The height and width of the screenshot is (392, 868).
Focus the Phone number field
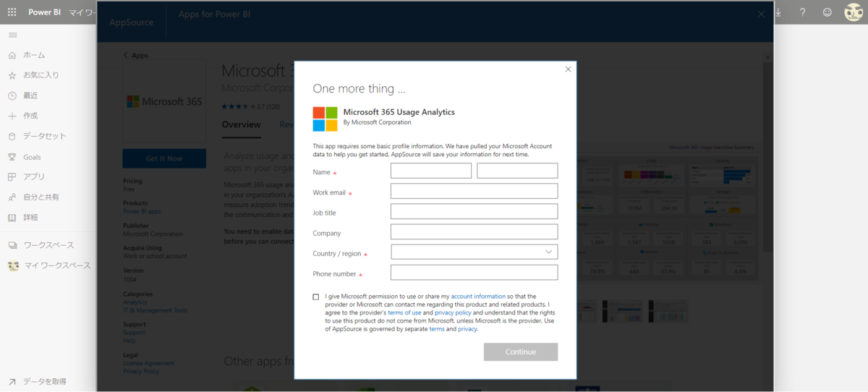pyautogui.click(x=474, y=273)
